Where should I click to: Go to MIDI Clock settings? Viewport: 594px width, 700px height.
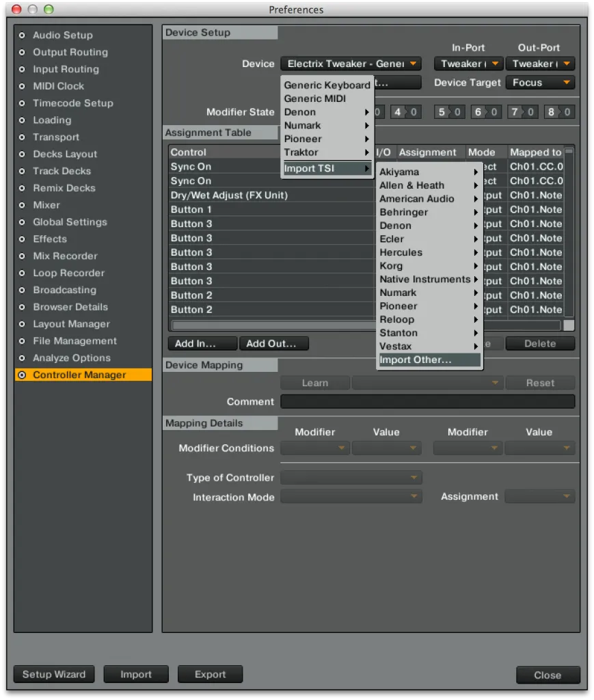coord(58,86)
